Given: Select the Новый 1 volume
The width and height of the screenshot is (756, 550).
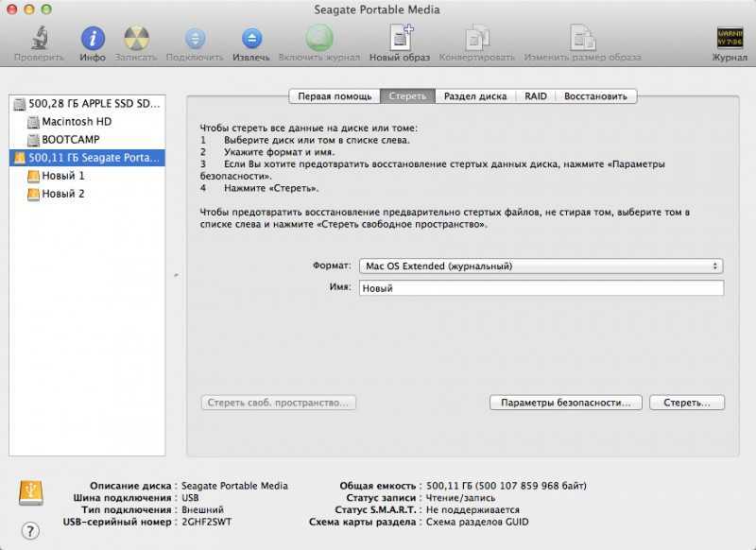Looking at the screenshot, I should pyautogui.click(x=87, y=176).
